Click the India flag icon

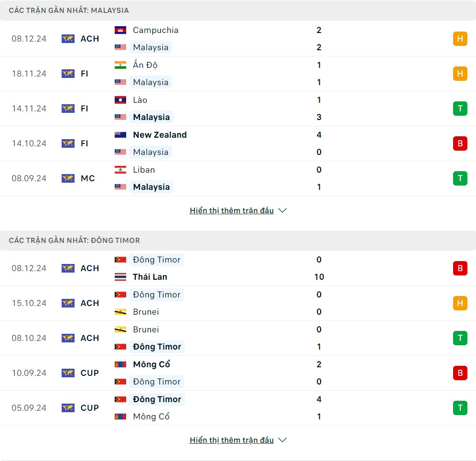(x=120, y=65)
